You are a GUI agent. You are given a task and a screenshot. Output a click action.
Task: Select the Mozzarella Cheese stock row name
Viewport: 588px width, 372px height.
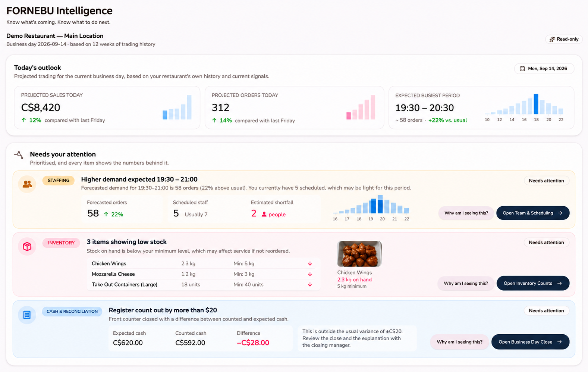click(113, 274)
